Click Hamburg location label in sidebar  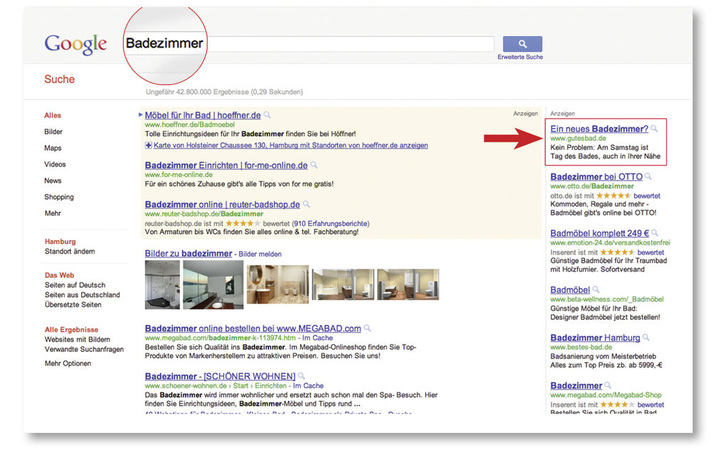point(60,241)
